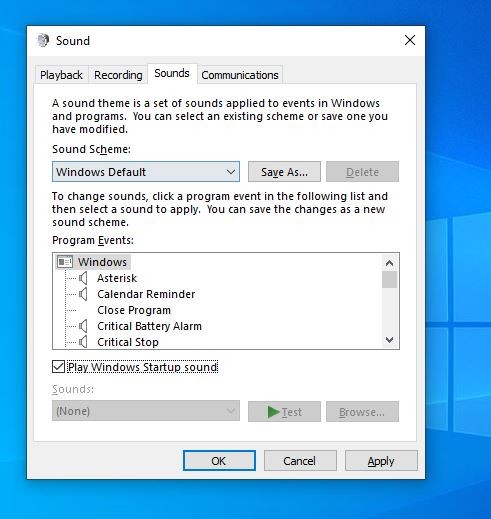
Task: Switch to the Playback tab
Action: [61, 75]
